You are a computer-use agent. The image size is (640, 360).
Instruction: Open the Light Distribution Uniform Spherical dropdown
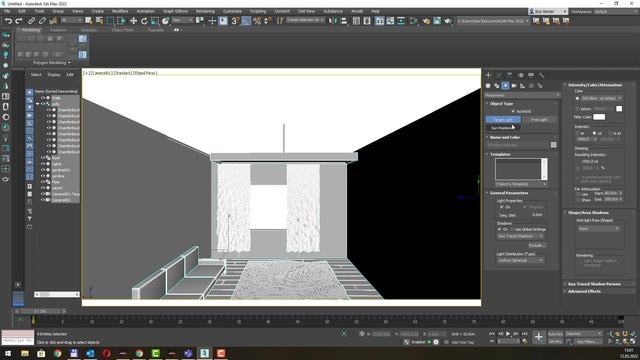[520, 260]
